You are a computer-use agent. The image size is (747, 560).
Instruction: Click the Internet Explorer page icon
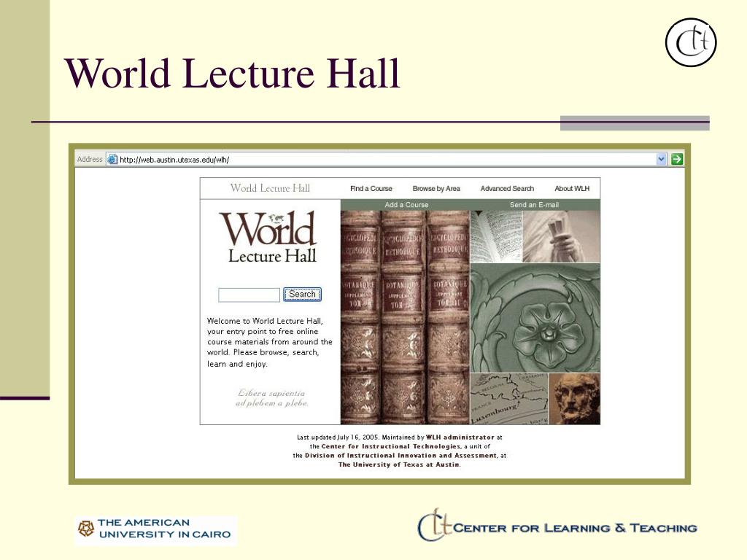click(x=112, y=159)
